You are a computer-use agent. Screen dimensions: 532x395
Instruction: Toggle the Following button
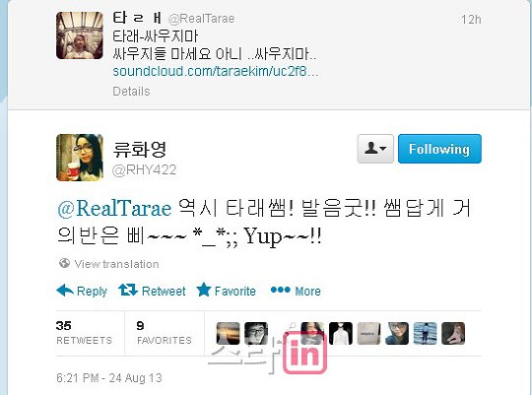click(x=439, y=149)
